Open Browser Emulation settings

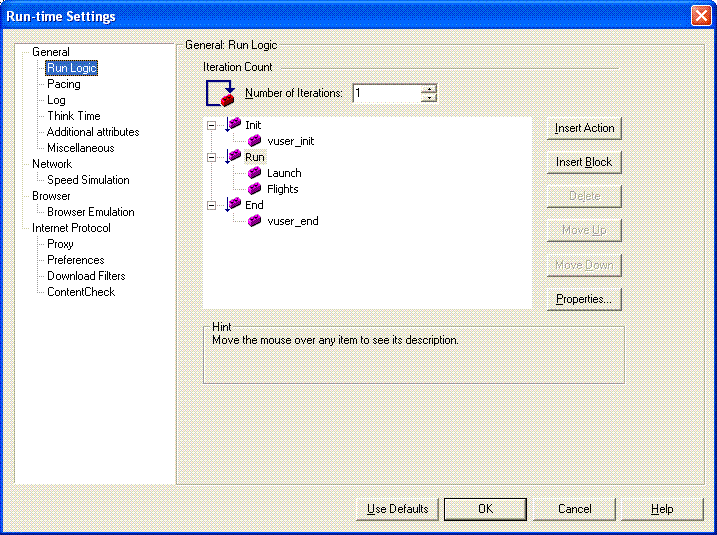91,212
